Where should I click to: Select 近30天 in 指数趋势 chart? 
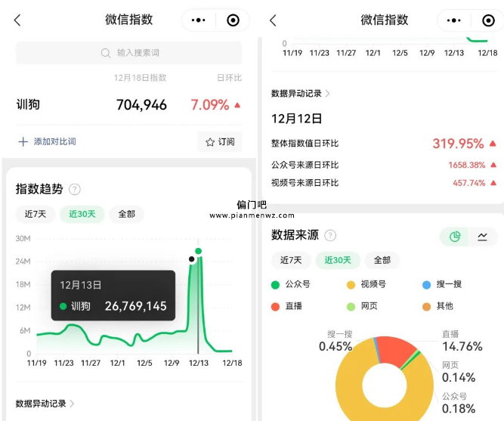click(x=82, y=214)
